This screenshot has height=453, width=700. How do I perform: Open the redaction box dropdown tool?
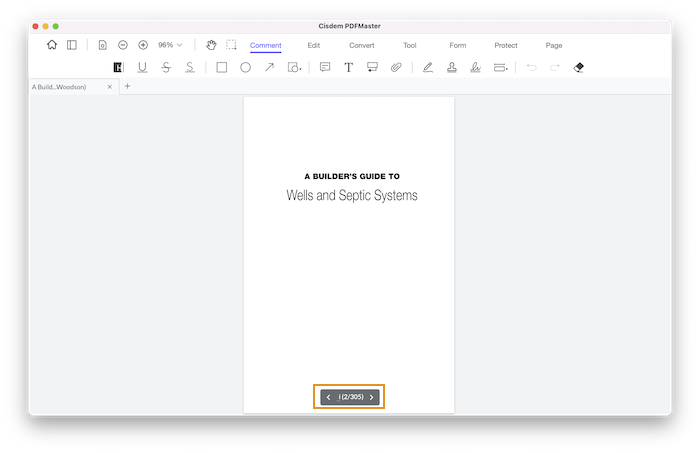pyautogui.click(x=500, y=67)
